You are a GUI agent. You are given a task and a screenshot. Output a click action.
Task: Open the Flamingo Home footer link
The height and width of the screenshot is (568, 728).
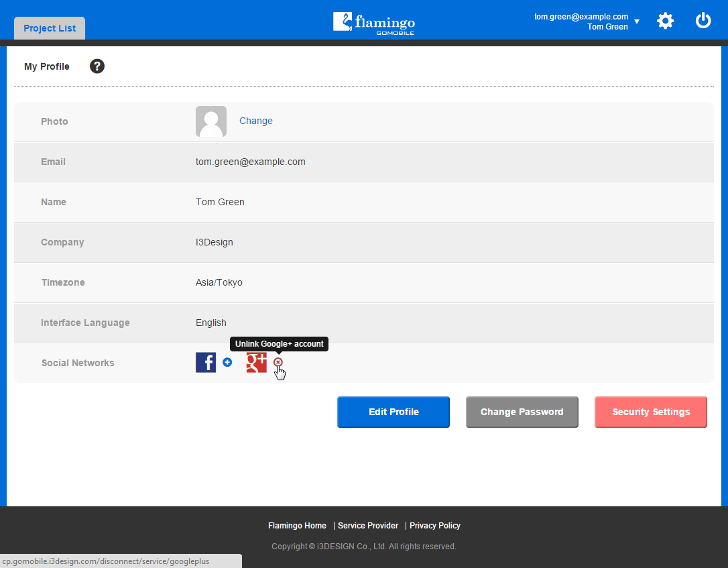pos(297,526)
